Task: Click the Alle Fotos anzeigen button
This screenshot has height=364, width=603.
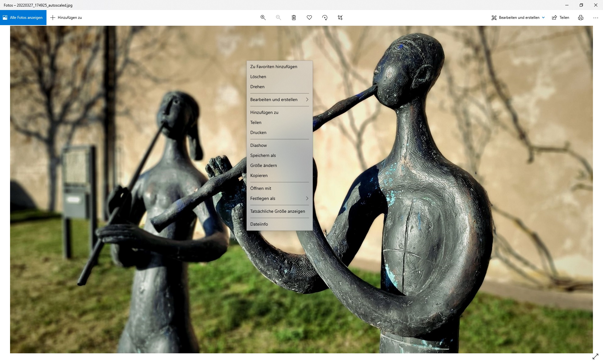Action: (x=23, y=18)
